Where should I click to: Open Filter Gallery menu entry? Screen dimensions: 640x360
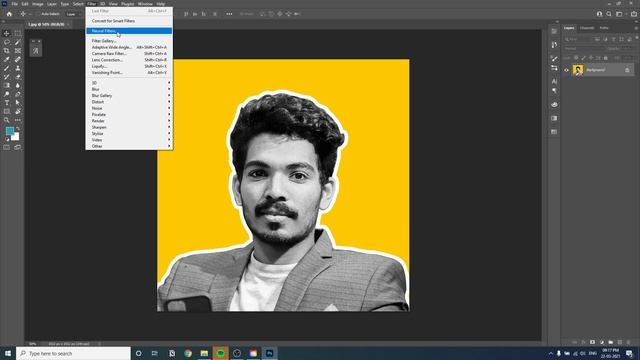tap(129, 41)
